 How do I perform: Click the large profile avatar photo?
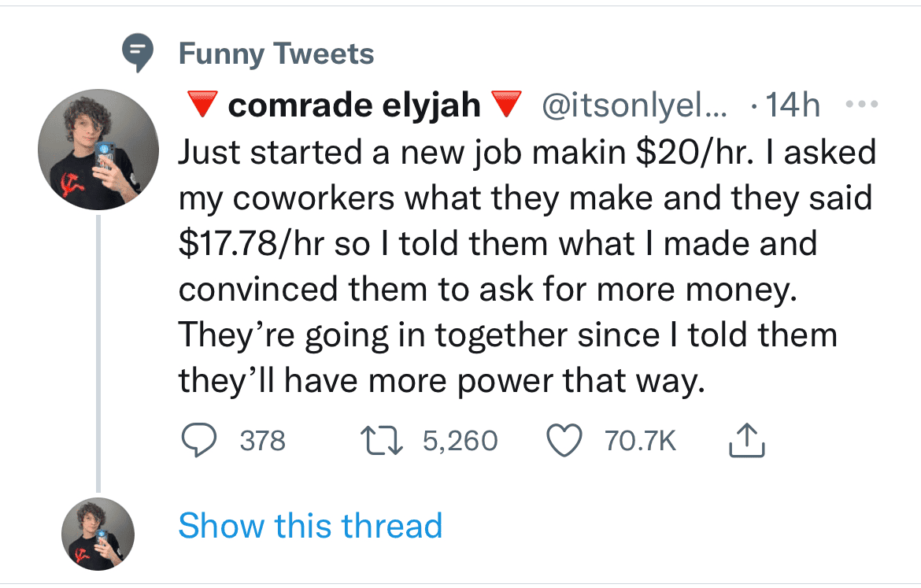(98, 149)
